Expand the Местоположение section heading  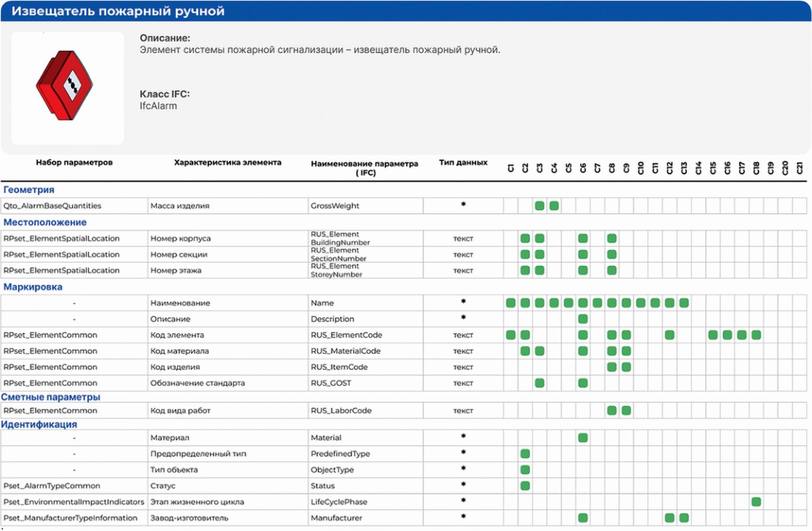[x=45, y=222]
